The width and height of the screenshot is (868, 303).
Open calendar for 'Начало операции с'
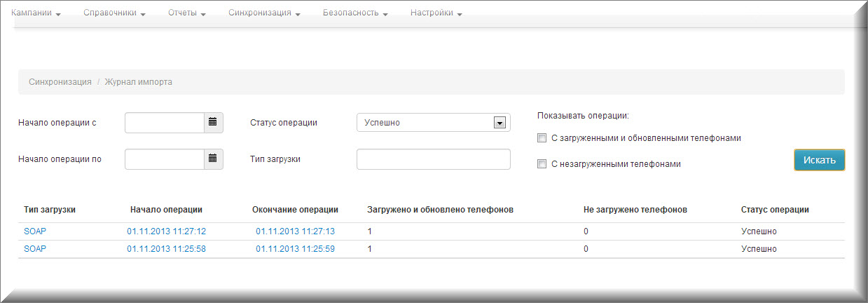[x=213, y=123]
